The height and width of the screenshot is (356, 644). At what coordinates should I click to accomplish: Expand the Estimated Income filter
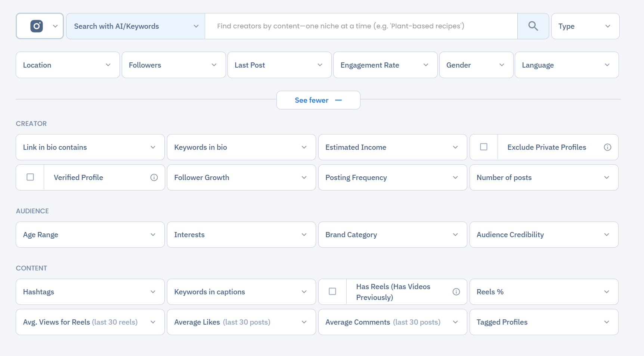(393, 147)
